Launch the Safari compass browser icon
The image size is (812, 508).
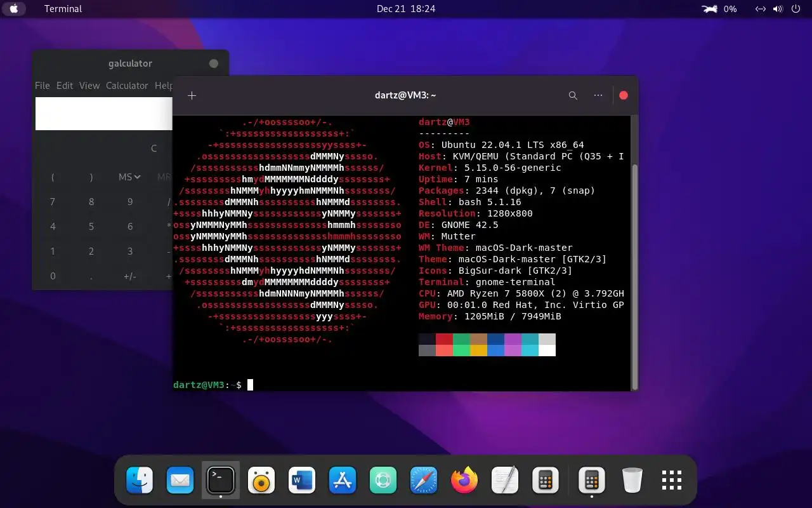424,480
